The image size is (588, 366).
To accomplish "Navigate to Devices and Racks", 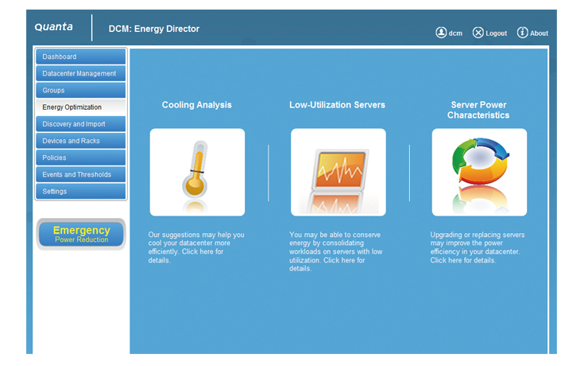I will click(80, 141).
